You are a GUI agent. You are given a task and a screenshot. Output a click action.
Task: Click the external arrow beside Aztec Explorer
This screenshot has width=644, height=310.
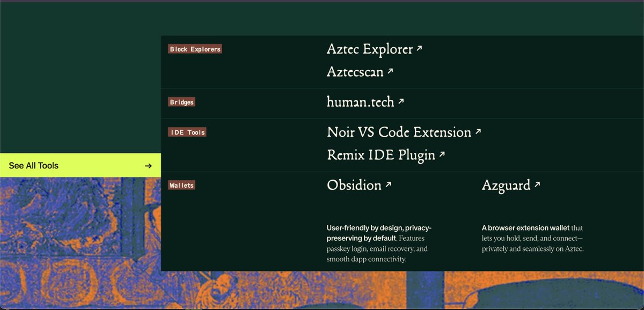coord(419,48)
